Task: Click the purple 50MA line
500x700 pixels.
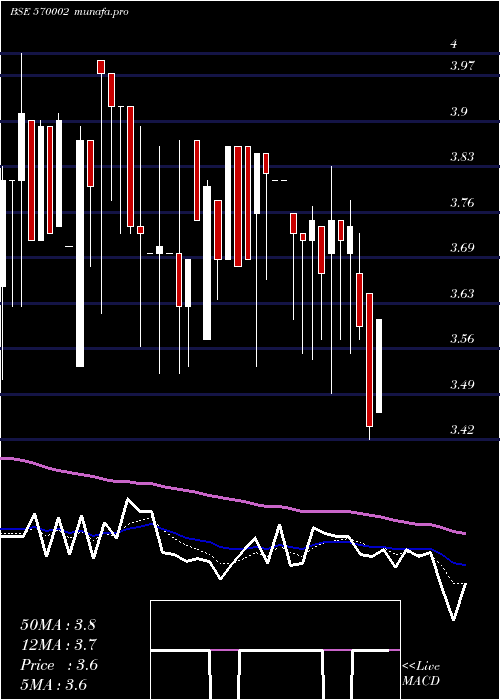Action: [232, 499]
